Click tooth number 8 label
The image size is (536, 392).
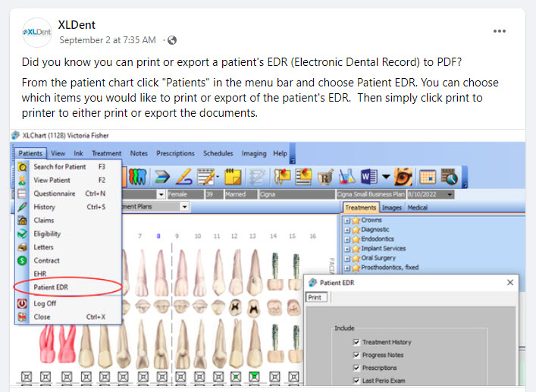(158, 236)
